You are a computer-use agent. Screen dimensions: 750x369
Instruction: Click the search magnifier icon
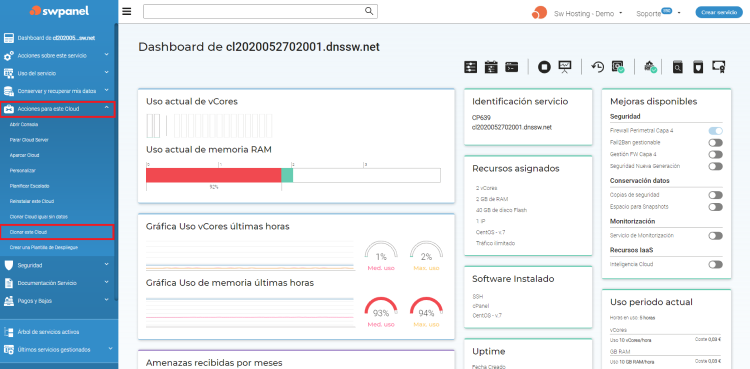pos(369,11)
